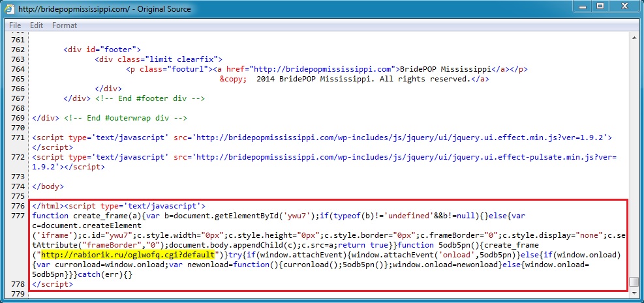Click the "catch(err){}" text

tap(105, 275)
